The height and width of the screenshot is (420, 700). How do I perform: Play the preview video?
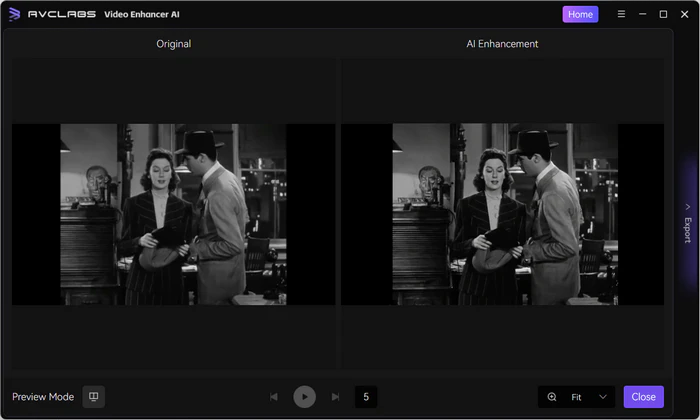(x=304, y=397)
